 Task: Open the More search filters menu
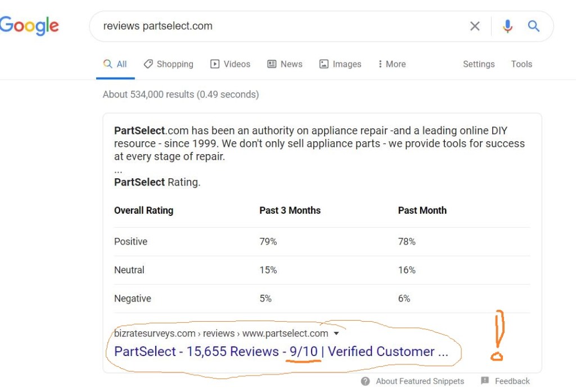[x=392, y=64]
